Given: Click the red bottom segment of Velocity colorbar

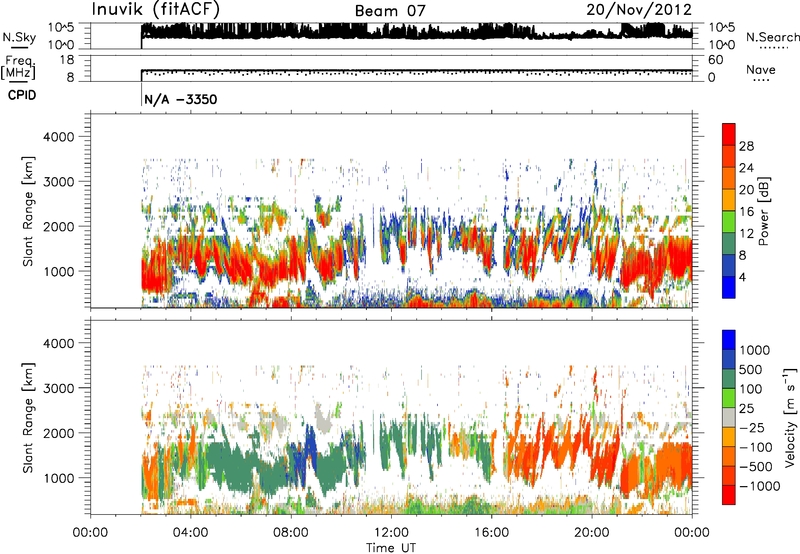Looking at the screenshot, I should pos(729,494).
